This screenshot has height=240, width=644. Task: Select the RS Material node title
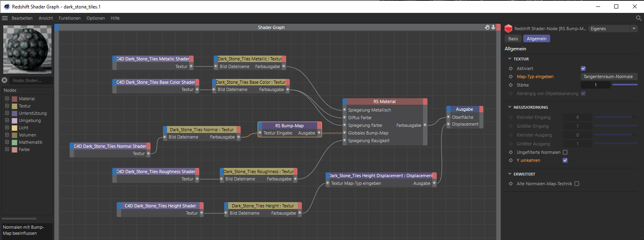(x=385, y=101)
